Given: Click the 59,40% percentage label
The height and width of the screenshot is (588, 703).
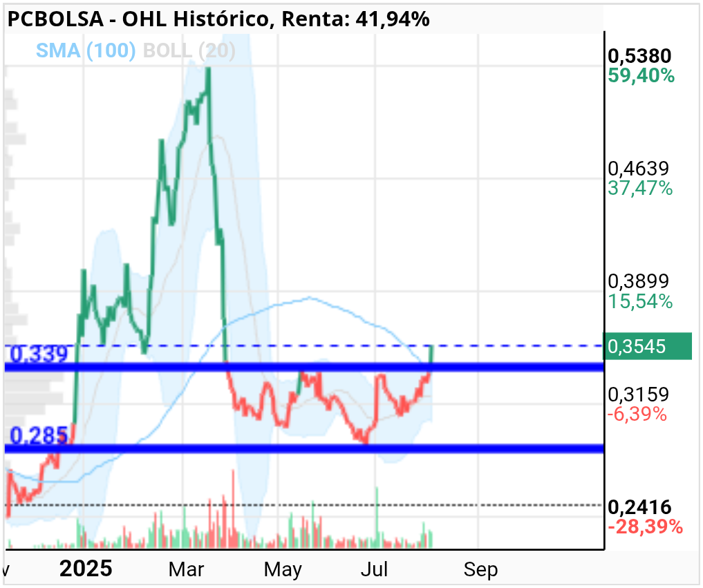Looking at the screenshot, I should 641,76.
